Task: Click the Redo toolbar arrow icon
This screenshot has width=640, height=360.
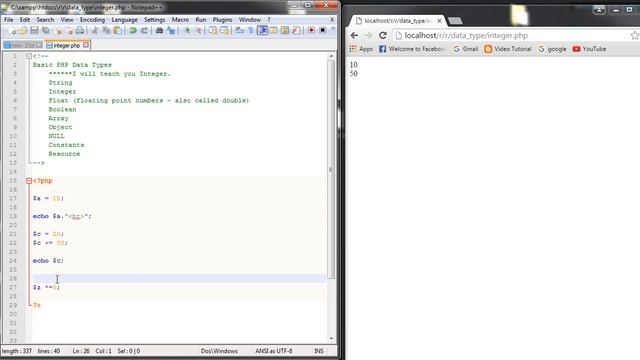Action: tap(144, 30)
